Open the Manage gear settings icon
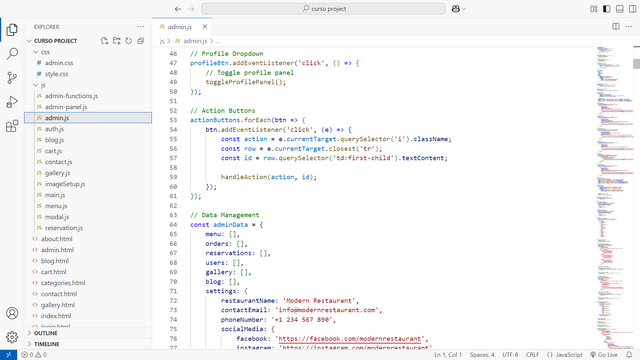 pyautogui.click(x=12, y=337)
